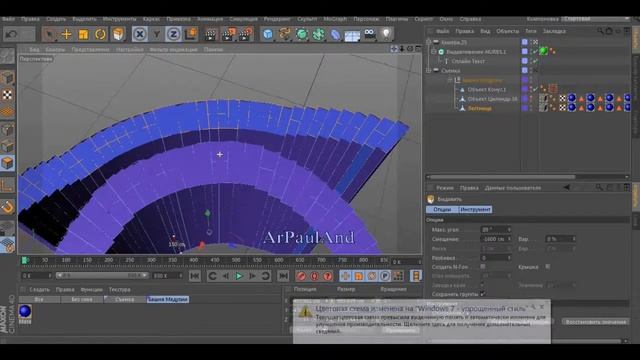Select the blue Mate material thumbnail
The width and height of the screenshot is (640, 360).
pyautogui.click(x=25, y=312)
